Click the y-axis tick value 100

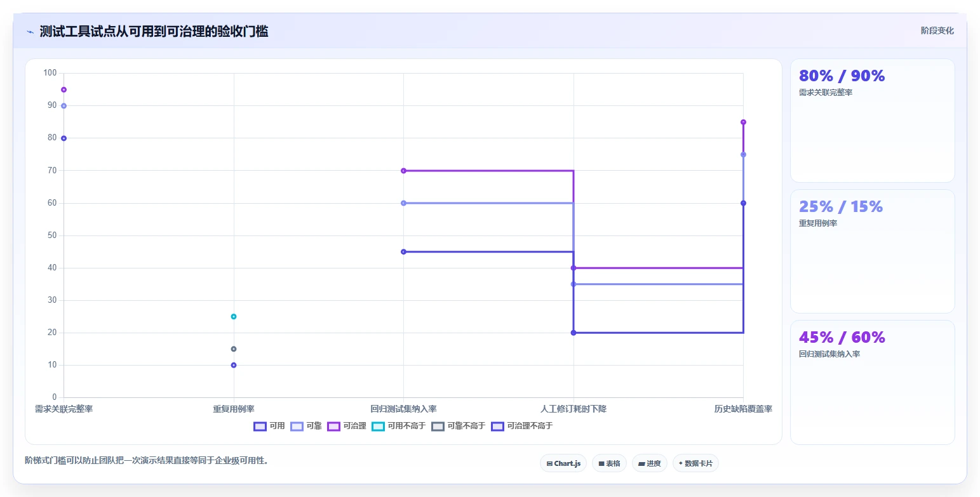click(x=50, y=73)
